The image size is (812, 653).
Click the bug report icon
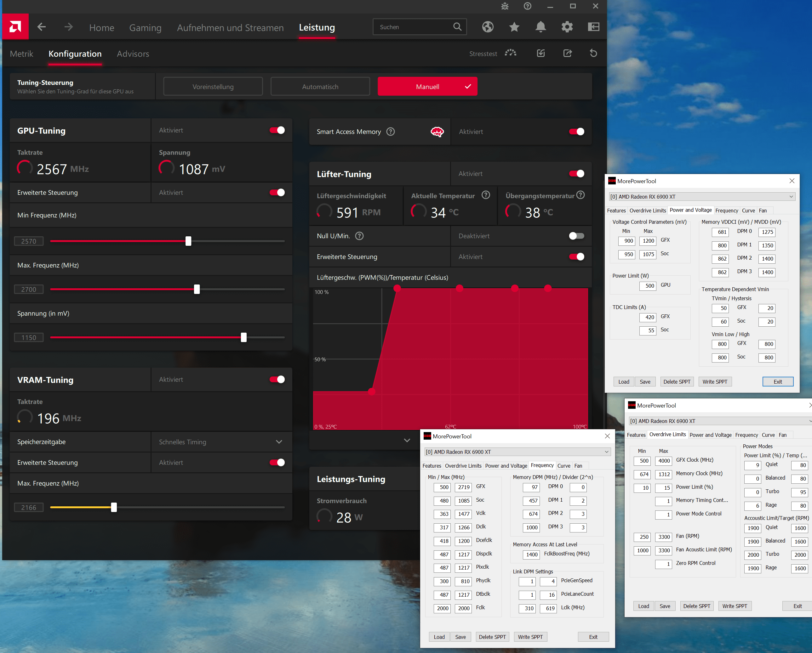[x=505, y=6]
